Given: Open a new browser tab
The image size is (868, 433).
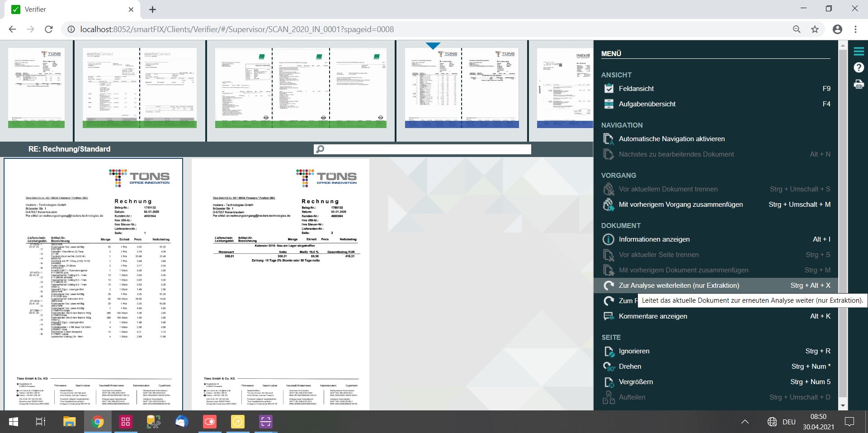Looking at the screenshot, I should [153, 10].
